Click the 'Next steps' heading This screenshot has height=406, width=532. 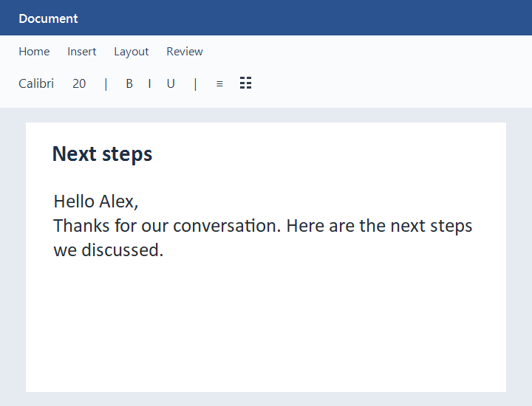click(102, 154)
